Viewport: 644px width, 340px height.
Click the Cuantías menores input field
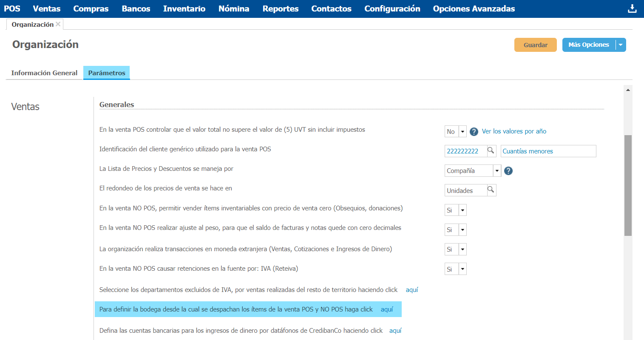(548, 151)
